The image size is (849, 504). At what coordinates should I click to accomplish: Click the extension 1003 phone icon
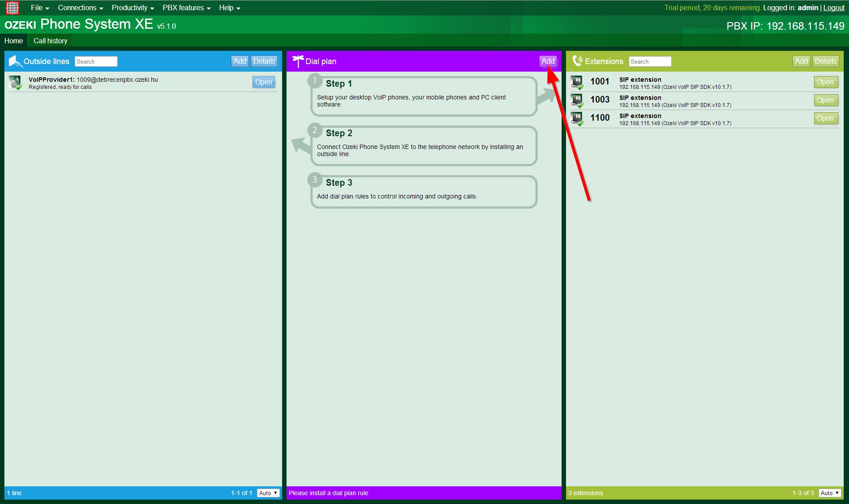(x=577, y=100)
